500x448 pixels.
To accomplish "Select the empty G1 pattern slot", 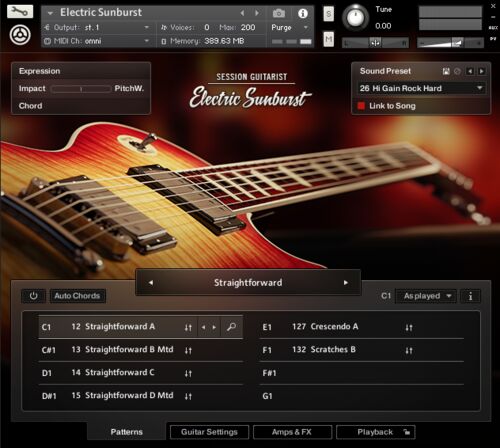I will pyautogui.click(x=362, y=396).
